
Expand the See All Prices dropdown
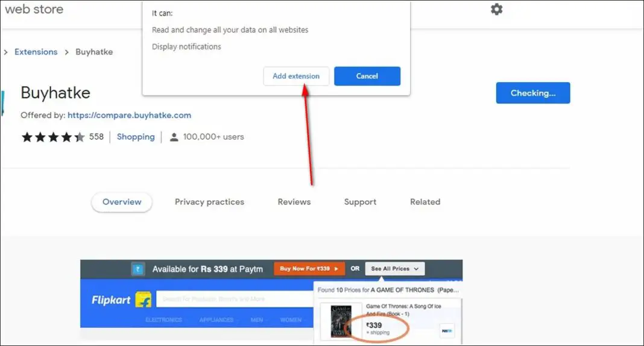coord(395,269)
